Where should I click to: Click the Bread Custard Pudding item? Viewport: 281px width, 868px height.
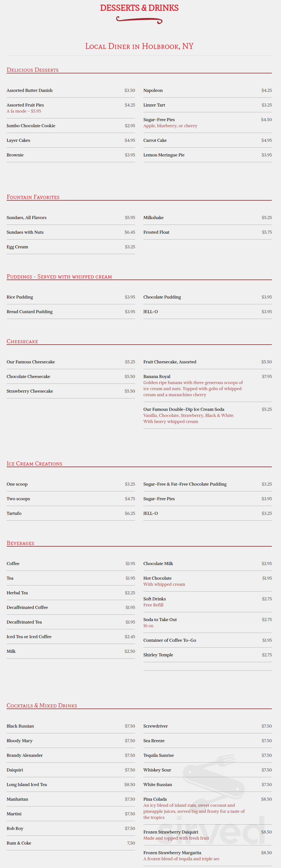[30, 312]
